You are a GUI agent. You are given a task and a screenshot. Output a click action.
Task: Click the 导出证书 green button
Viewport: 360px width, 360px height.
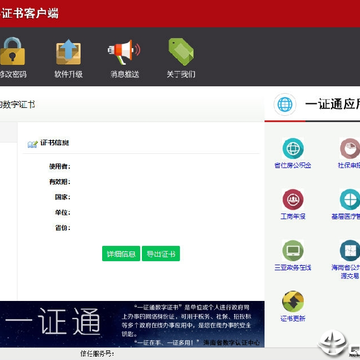tap(161, 254)
